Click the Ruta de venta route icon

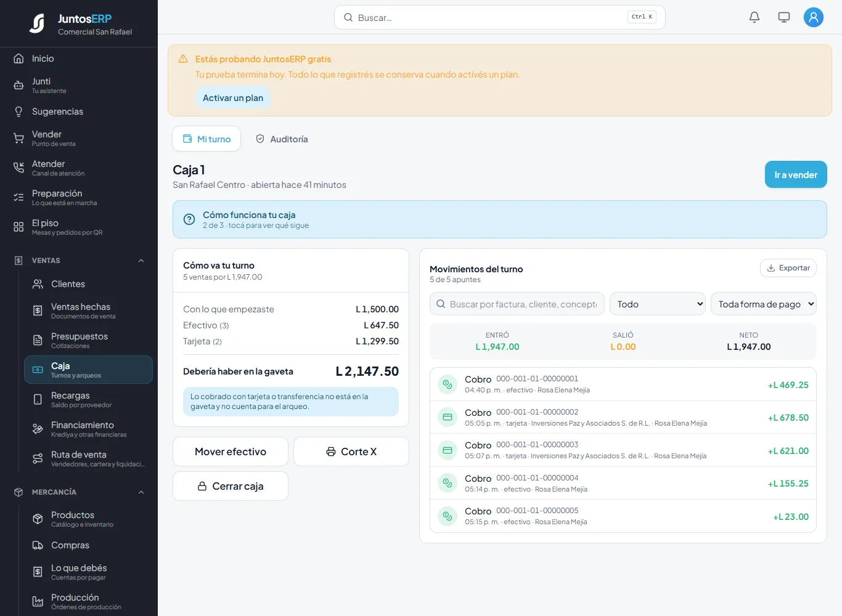pyautogui.click(x=38, y=459)
